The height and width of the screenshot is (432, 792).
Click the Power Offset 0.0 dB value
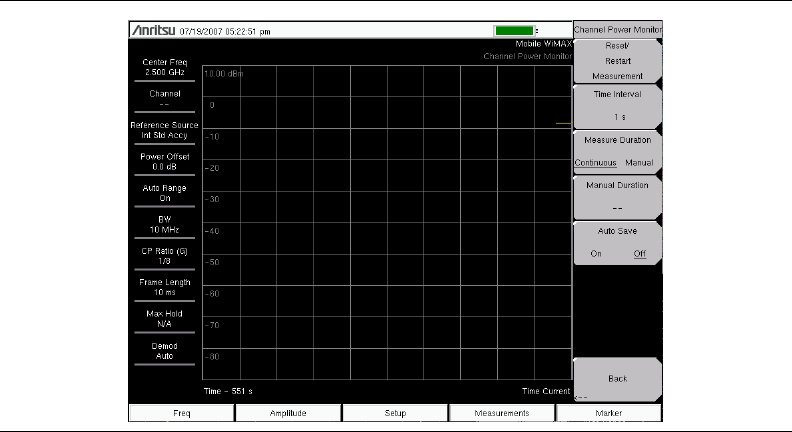[x=164, y=162]
